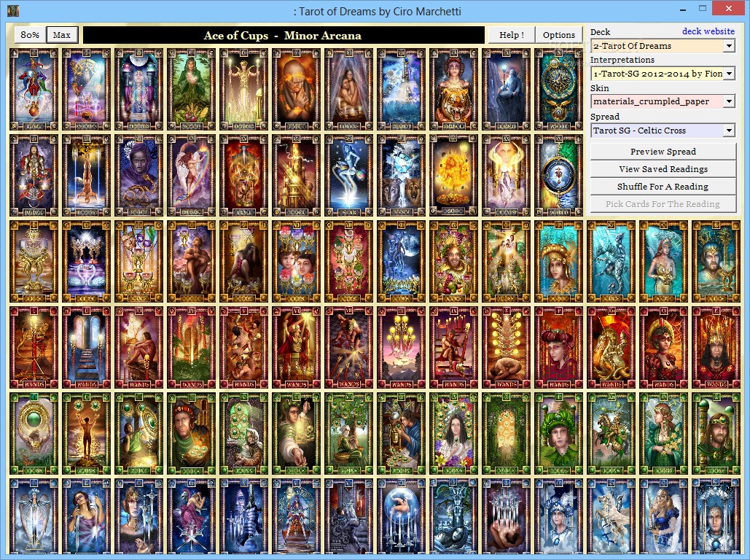Screen dimensions: 750x560
Task: Click the Max size button
Action: pos(62,35)
